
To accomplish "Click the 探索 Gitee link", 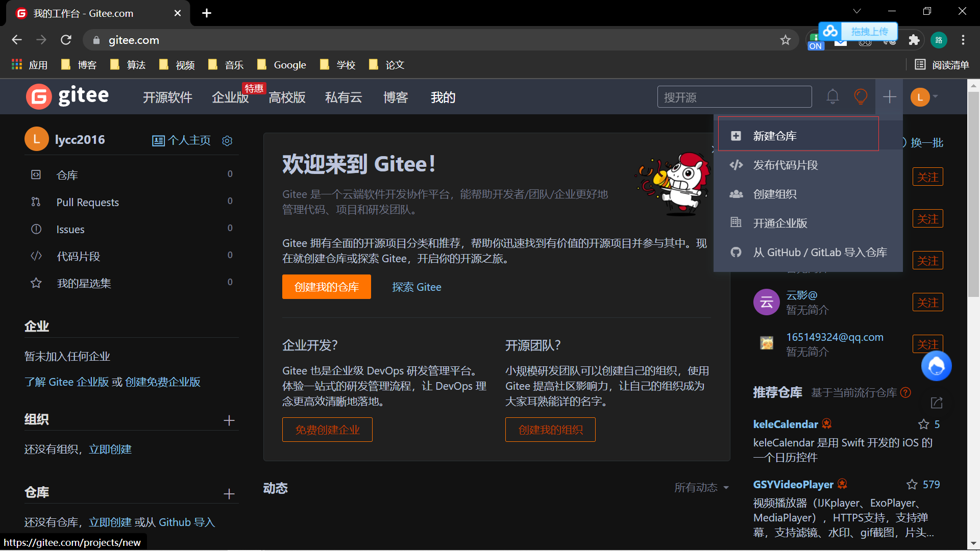I will click(416, 287).
